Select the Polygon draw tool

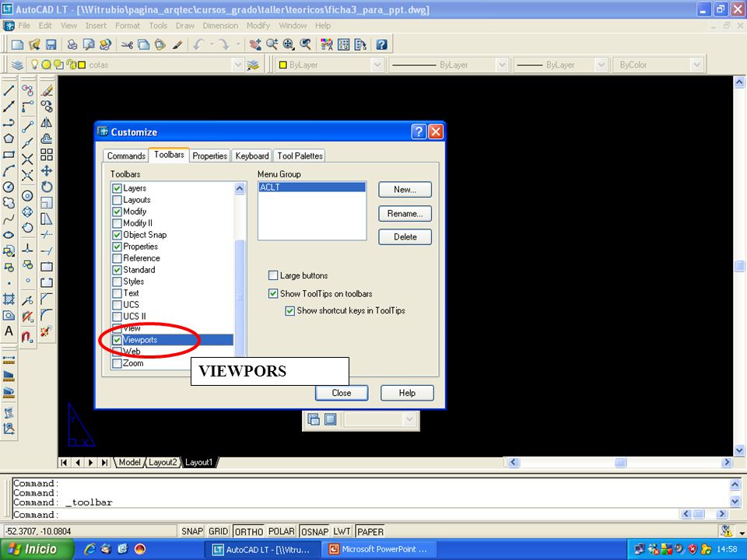click(9, 138)
